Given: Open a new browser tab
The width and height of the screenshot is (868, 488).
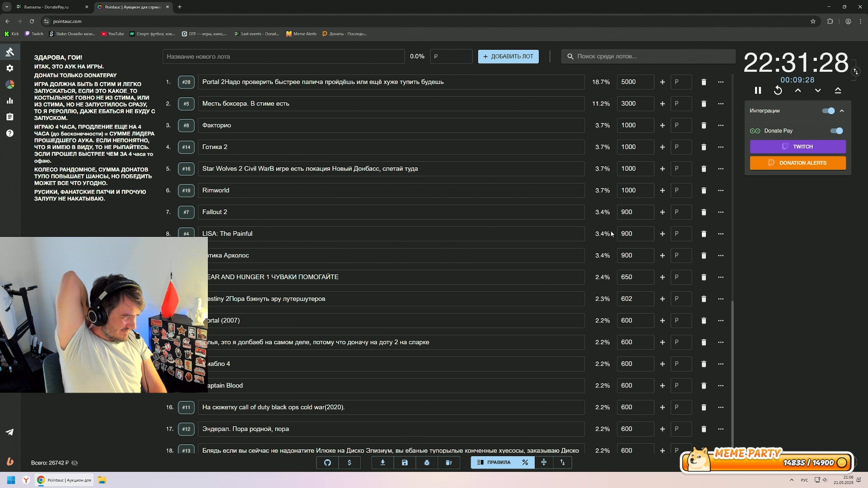Looking at the screenshot, I should point(179,7).
